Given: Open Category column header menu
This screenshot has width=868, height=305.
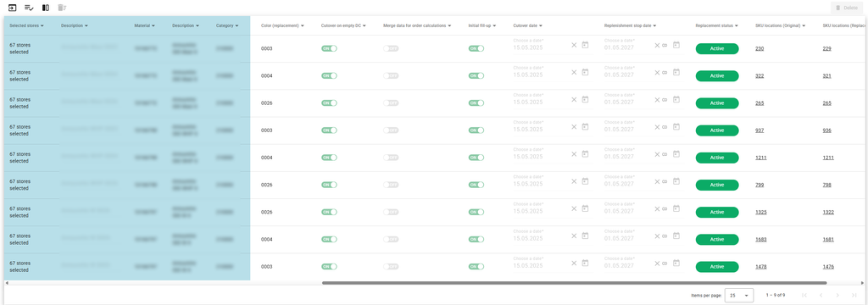Looking at the screenshot, I should tap(237, 26).
